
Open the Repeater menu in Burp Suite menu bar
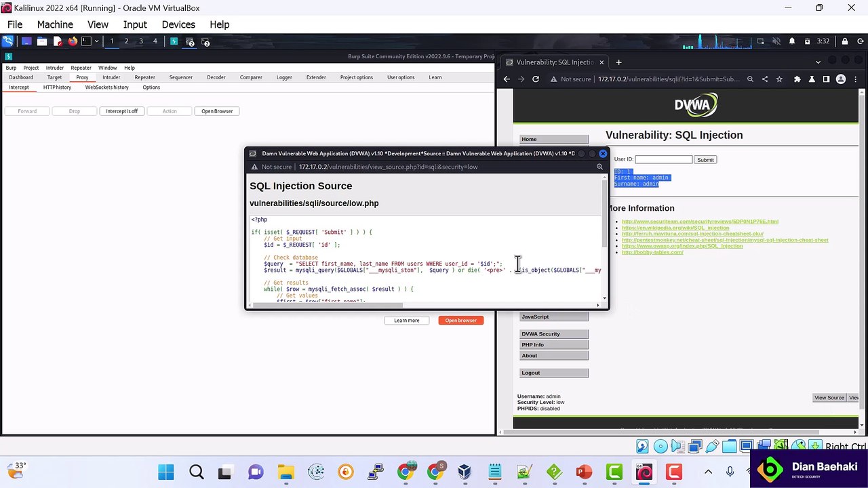[81, 68]
